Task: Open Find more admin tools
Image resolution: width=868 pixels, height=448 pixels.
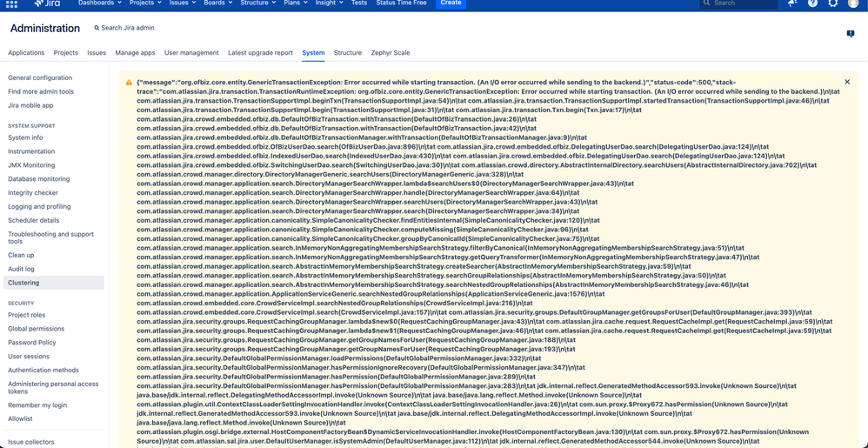Action: (40, 91)
